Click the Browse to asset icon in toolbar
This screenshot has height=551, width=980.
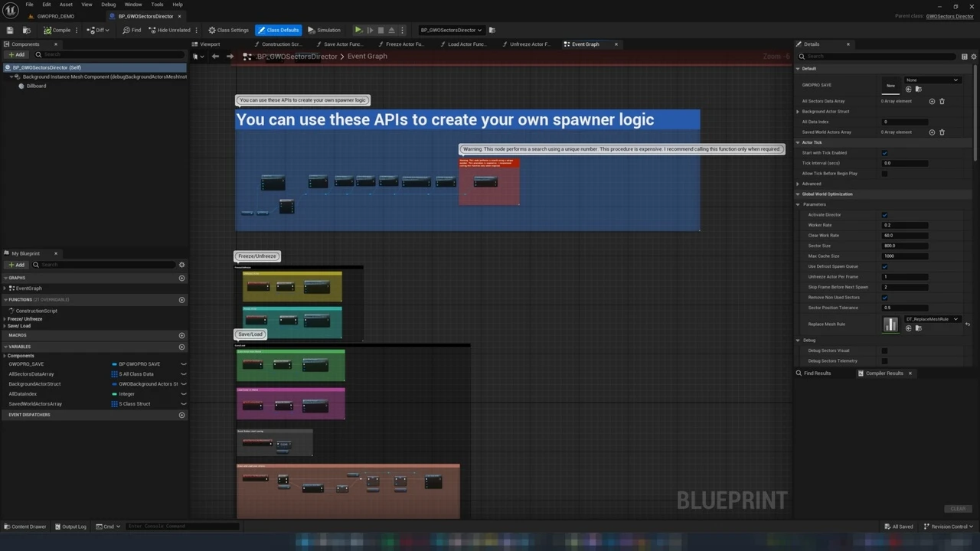27,30
